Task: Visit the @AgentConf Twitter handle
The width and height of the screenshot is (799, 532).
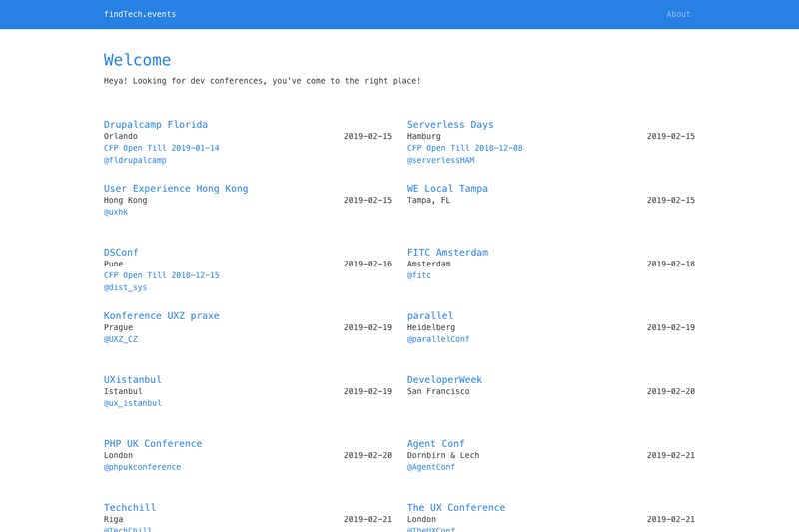Action: pyautogui.click(x=431, y=467)
